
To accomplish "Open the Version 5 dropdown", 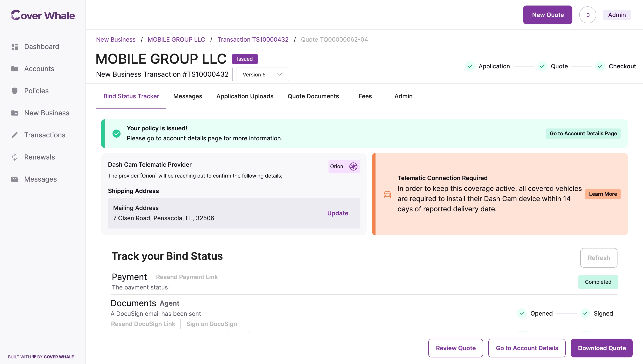I will pos(262,75).
